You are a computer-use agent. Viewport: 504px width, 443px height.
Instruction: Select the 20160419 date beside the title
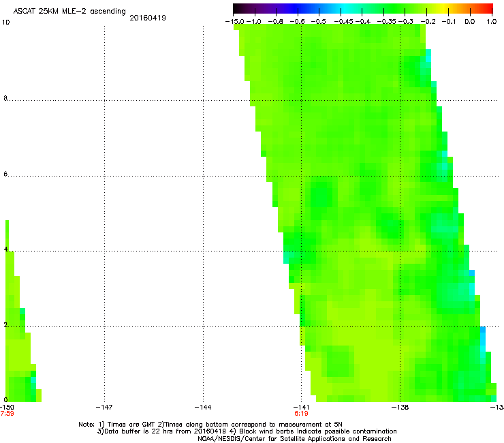[148, 18]
